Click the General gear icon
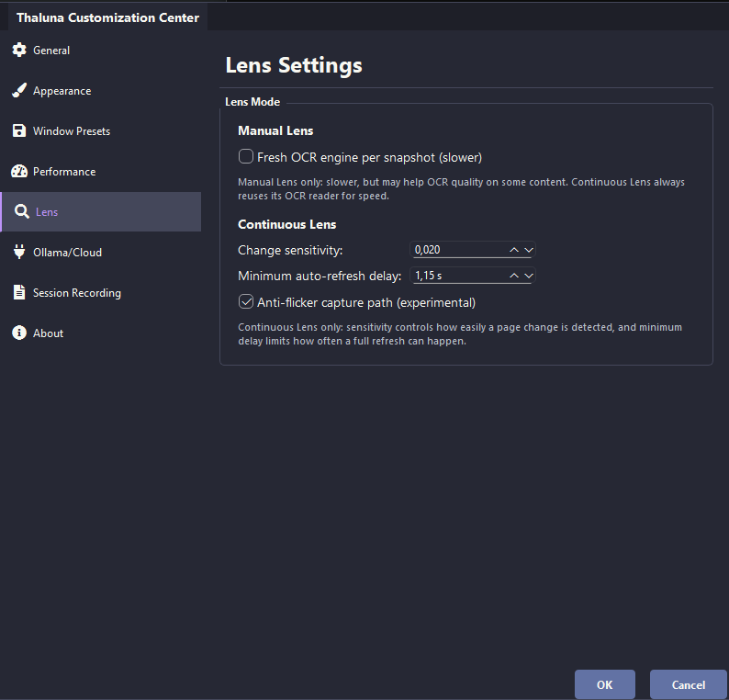 [19, 50]
